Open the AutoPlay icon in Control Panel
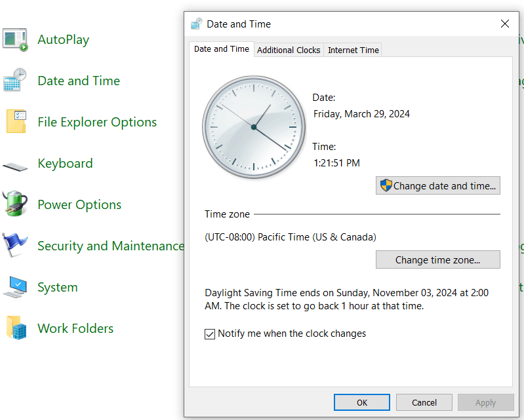Screen dimensions: 524x420 point(15,40)
